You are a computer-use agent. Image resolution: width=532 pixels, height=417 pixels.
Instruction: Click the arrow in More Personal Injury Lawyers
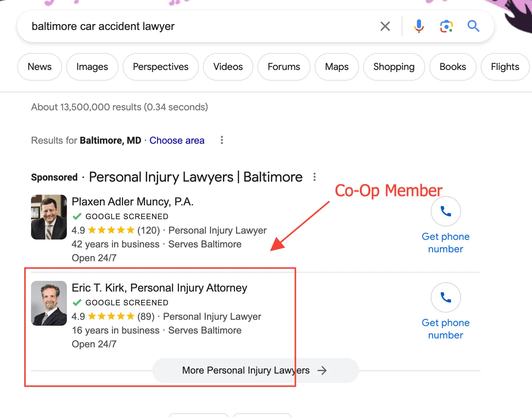[322, 370]
